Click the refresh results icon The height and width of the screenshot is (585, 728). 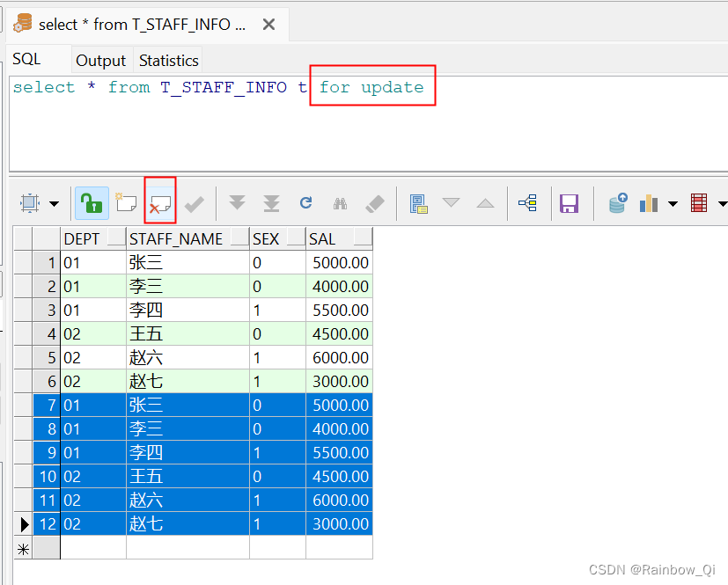point(305,202)
